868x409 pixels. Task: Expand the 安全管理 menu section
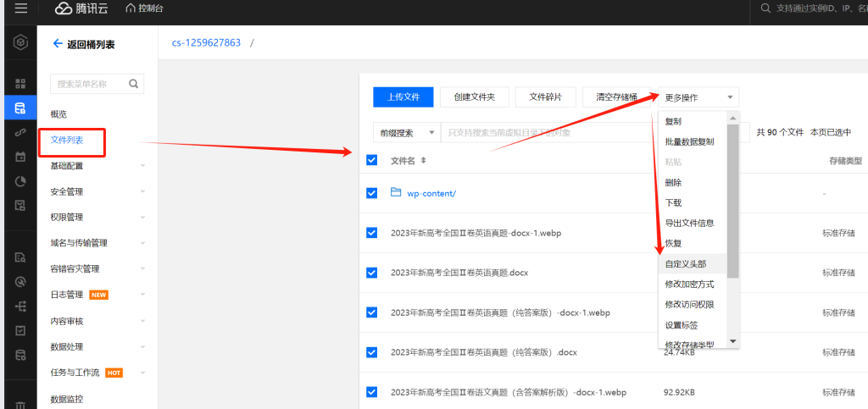142,191
